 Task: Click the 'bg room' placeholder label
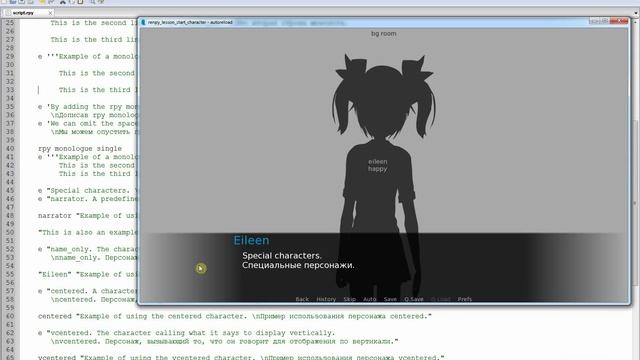pyautogui.click(x=383, y=33)
